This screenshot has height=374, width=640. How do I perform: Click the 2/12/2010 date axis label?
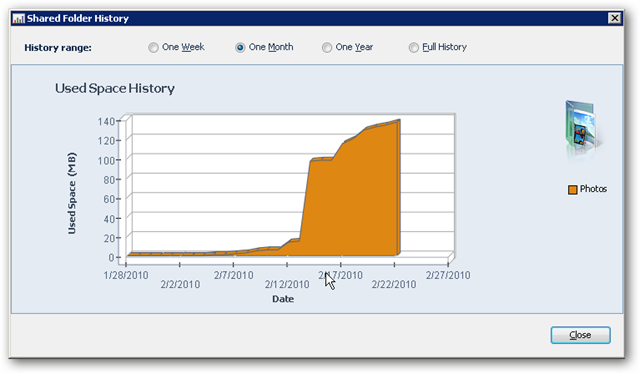point(287,284)
